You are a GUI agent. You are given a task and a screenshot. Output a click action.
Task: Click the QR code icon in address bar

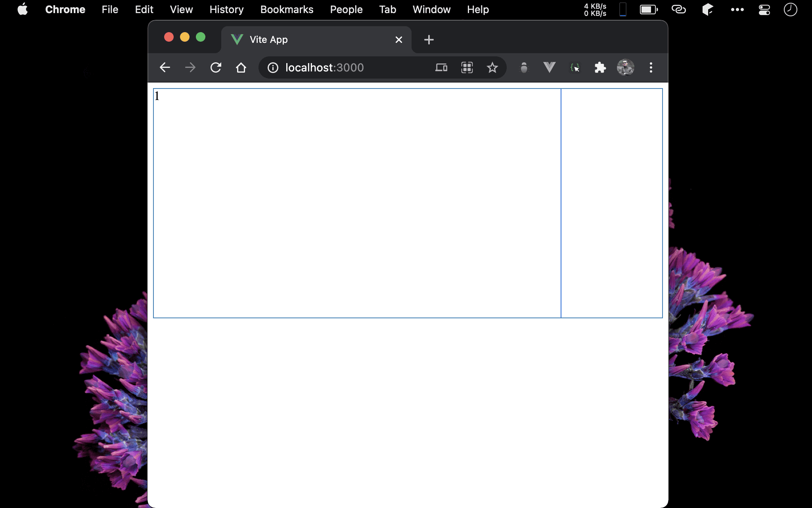(467, 67)
